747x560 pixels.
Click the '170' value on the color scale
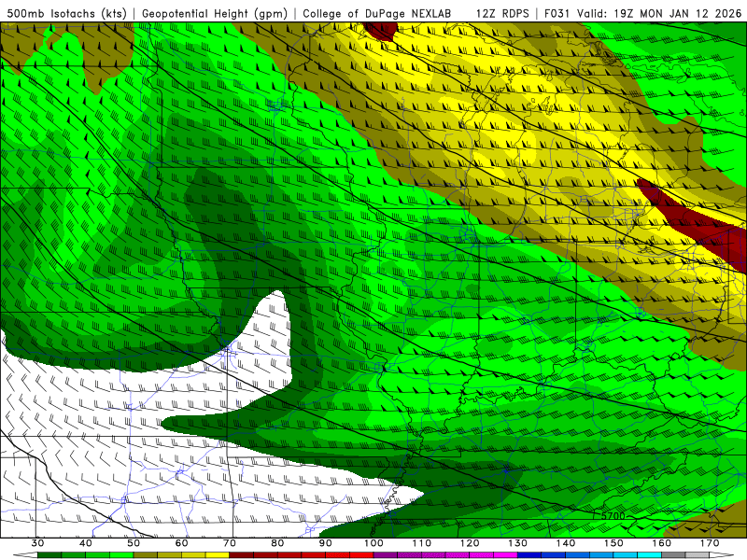tap(710, 543)
